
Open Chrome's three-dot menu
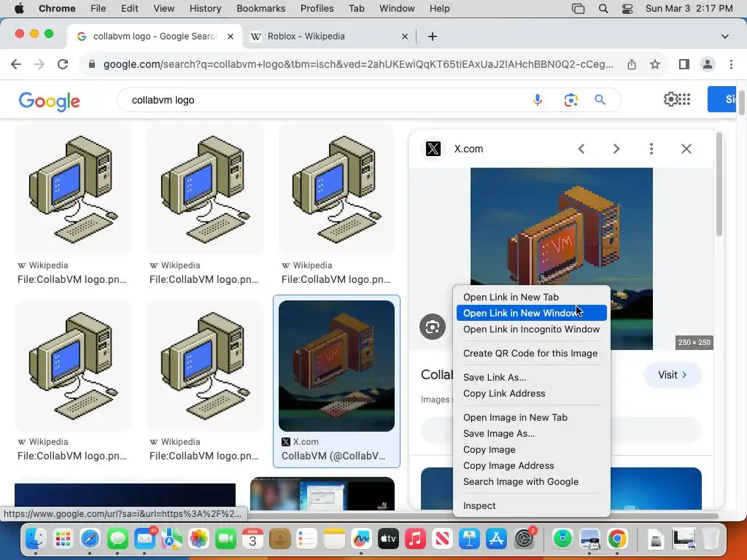(731, 64)
